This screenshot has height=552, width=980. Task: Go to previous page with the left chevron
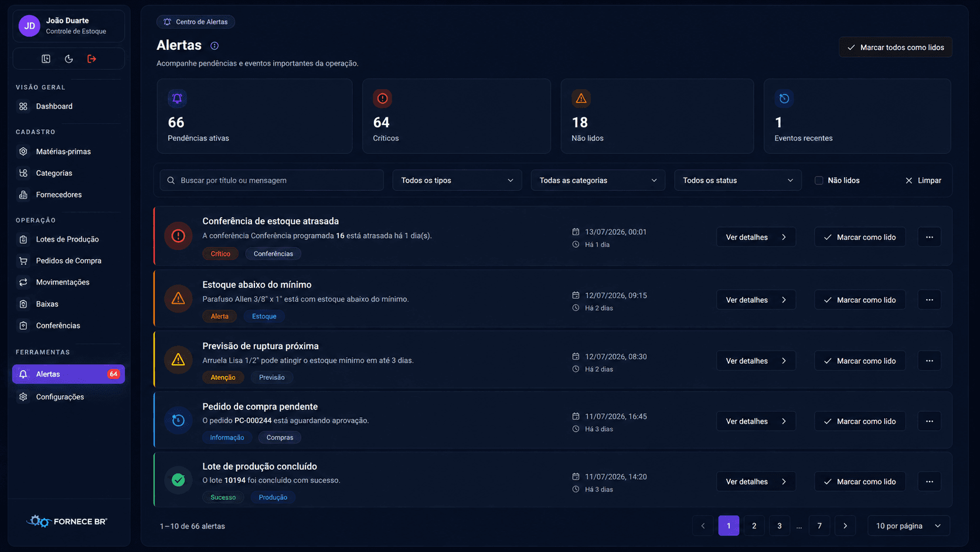703,526
